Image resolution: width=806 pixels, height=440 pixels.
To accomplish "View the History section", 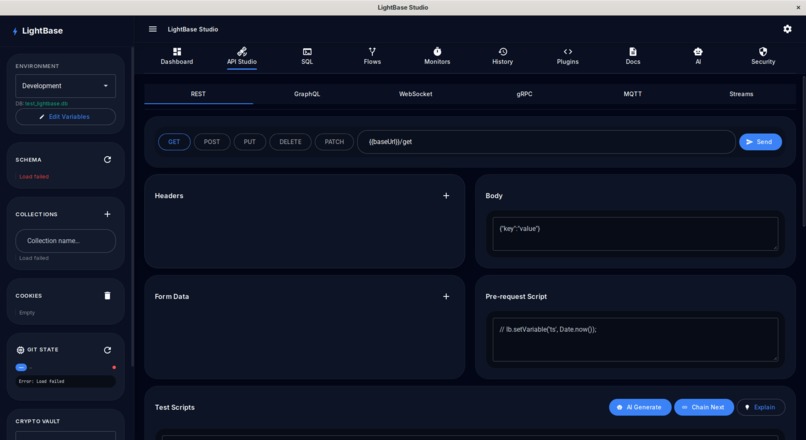I will (502, 56).
